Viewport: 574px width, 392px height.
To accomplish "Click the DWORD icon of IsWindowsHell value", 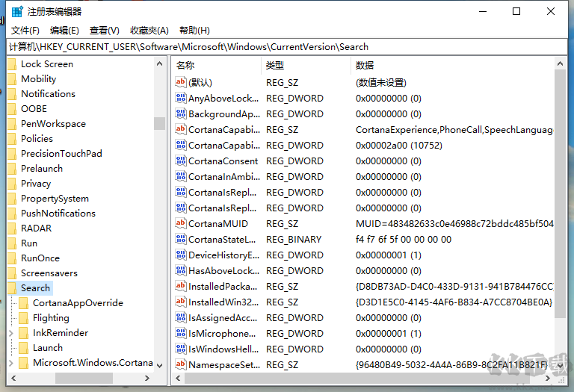I will [x=180, y=349].
